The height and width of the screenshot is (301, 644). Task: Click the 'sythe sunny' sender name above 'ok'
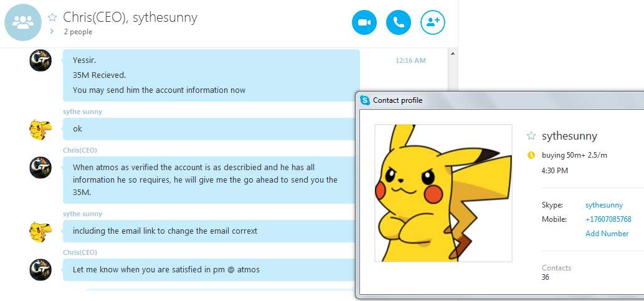click(83, 112)
